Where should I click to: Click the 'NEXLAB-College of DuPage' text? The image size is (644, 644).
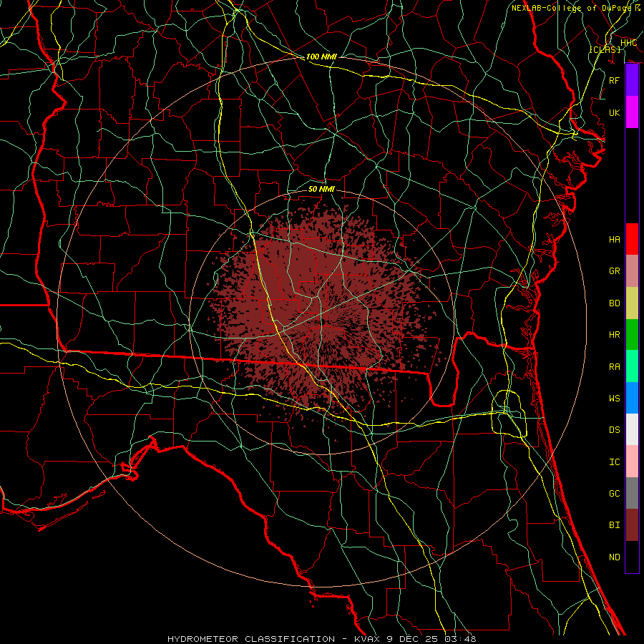572,8
